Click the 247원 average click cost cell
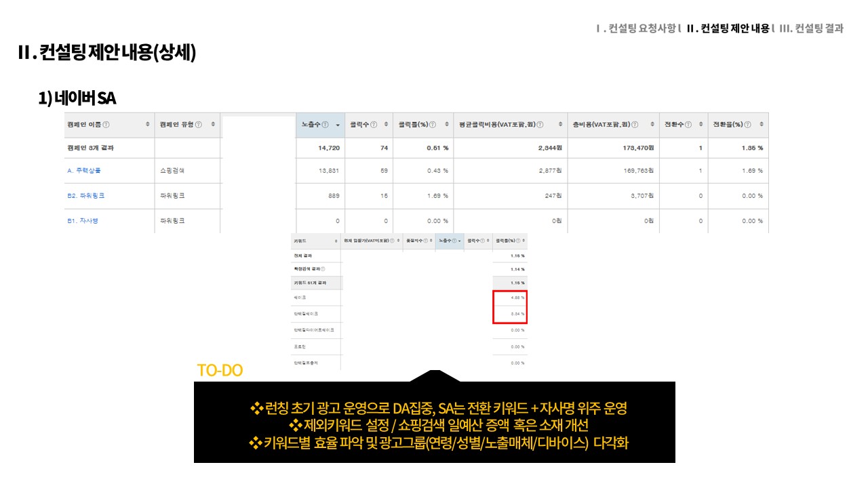This screenshot has height=488, width=868. pos(552,196)
